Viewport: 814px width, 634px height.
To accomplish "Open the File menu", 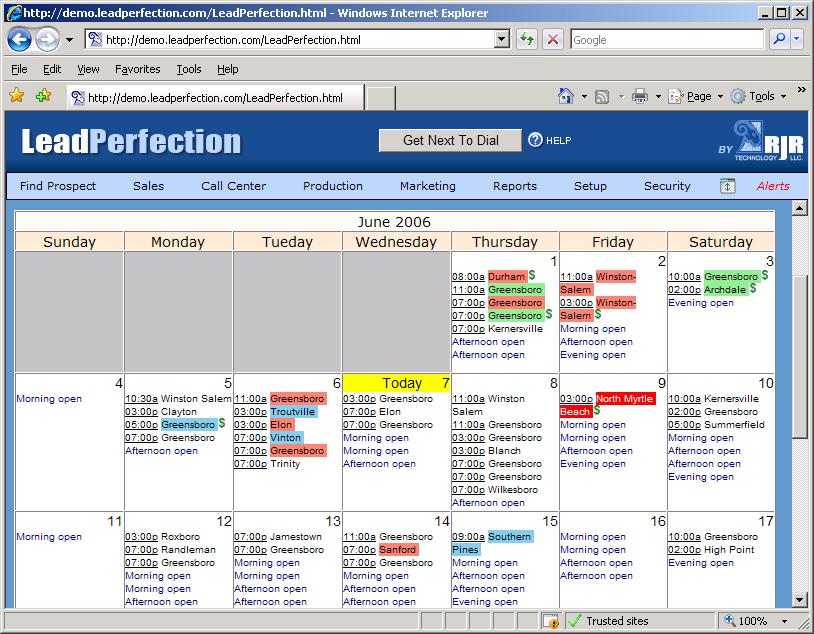I will (19, 69).
